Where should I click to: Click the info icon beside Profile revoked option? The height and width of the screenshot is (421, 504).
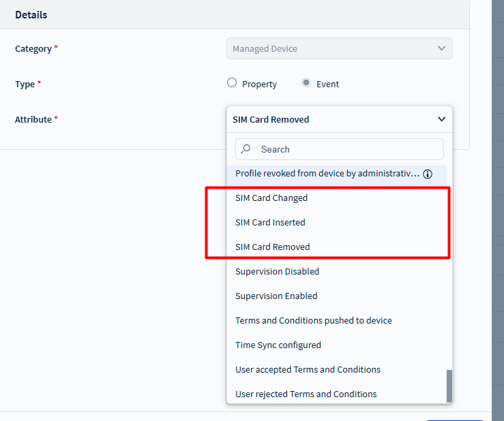tap(428, 174)
